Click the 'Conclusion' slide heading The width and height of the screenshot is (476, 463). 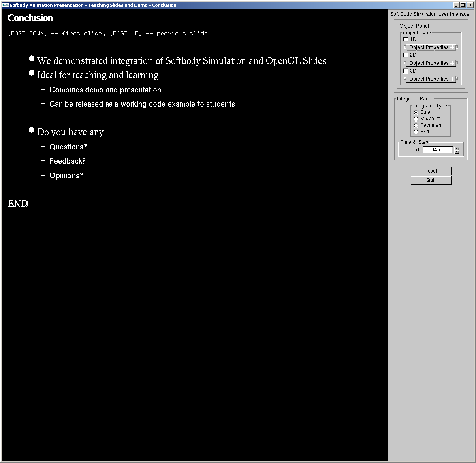click(30, 18)
